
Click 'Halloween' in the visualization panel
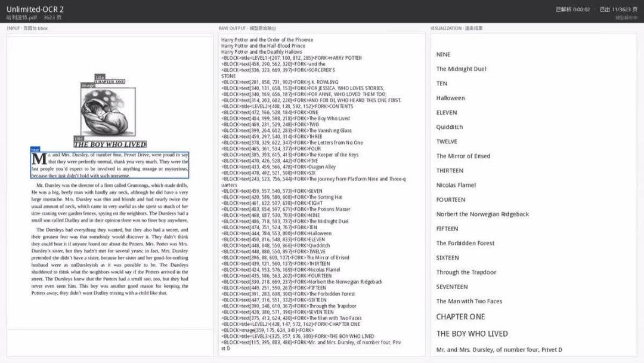point(451,98)
